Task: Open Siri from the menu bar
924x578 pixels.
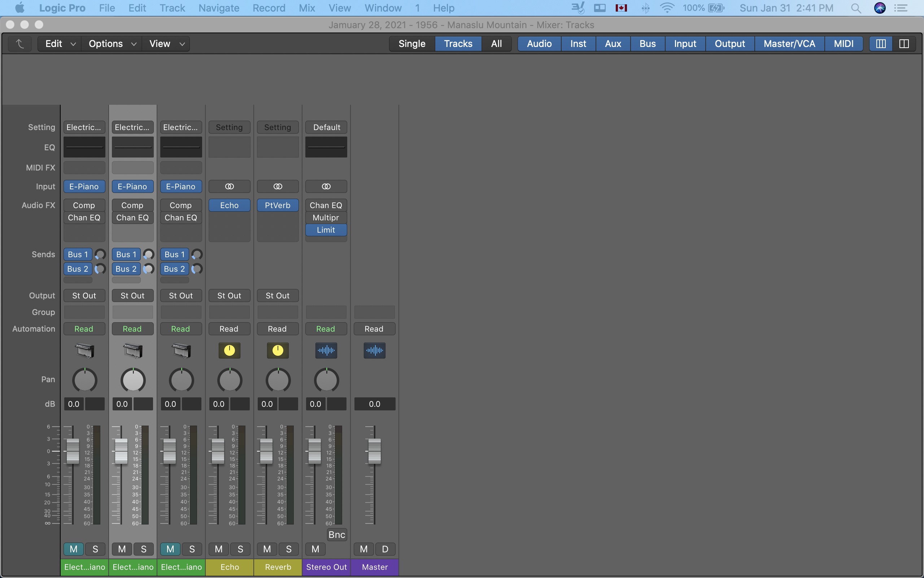Action: pos(880,8)
